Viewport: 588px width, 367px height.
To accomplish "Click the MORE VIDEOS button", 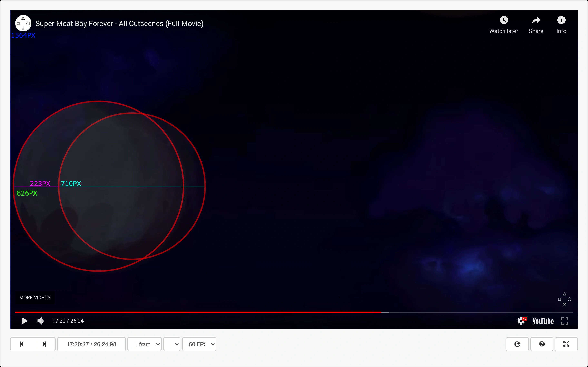I will point(35,298).
